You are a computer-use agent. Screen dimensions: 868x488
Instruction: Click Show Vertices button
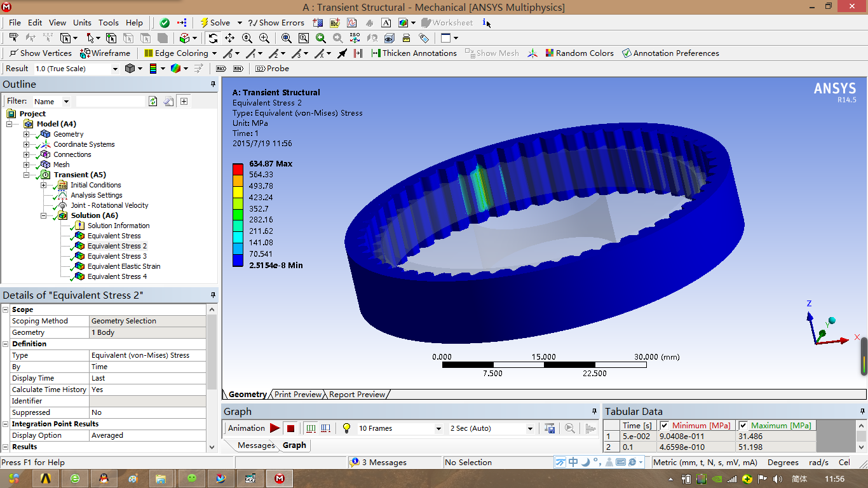(x=41, y=53)
